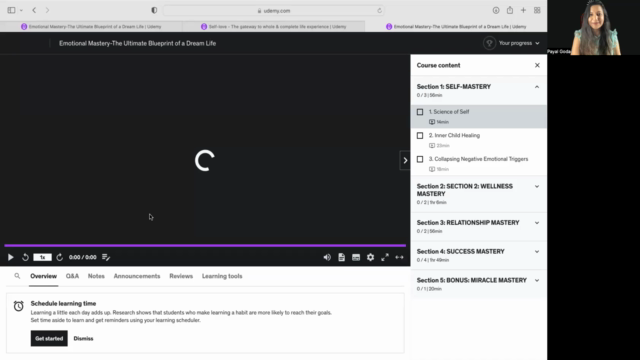The image size is (640, 360).
Task: Rewind the video five seconds
Action: click(x=25, y=257)
